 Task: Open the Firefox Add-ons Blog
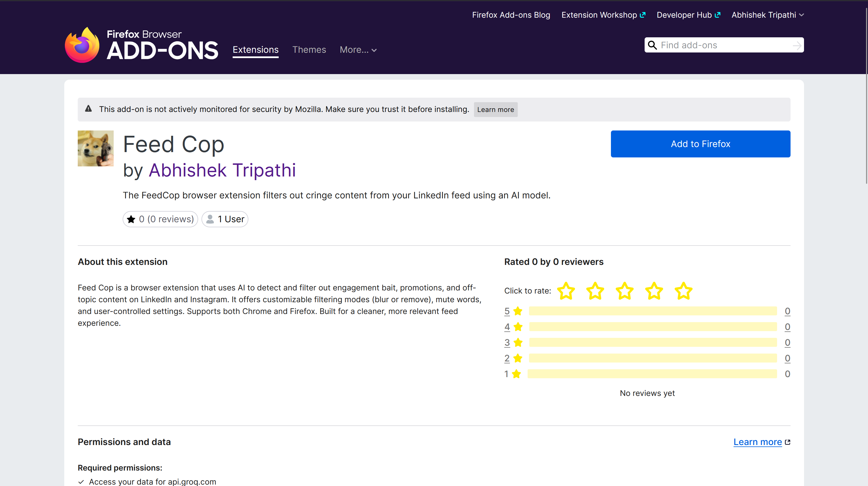[511, 15]
